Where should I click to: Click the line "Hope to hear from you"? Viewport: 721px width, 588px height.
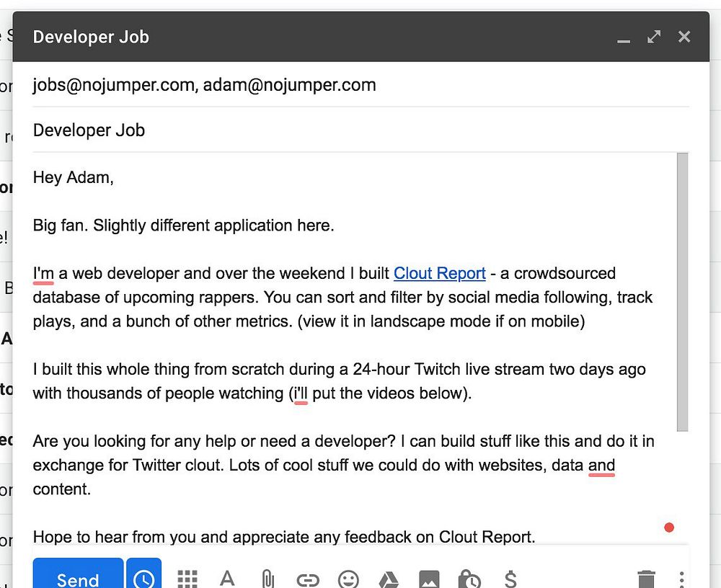click(x=284, y=537)
